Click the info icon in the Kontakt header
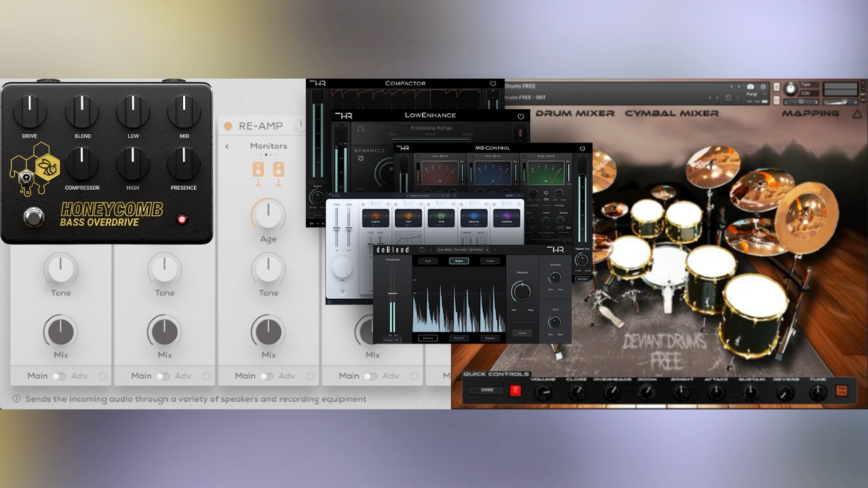The image size is (868, 488). [x=763, y=85]
